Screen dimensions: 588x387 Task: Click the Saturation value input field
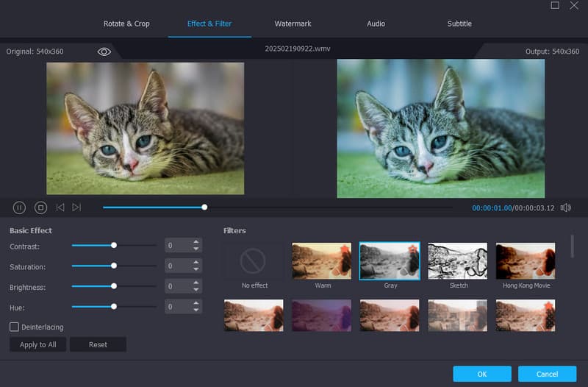tap(179, 266)
